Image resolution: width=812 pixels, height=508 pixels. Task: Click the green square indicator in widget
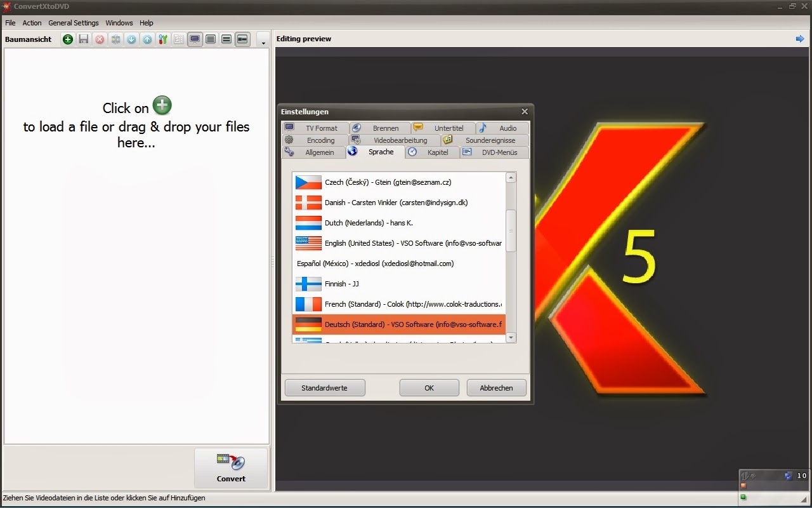[x=743, y=497]
